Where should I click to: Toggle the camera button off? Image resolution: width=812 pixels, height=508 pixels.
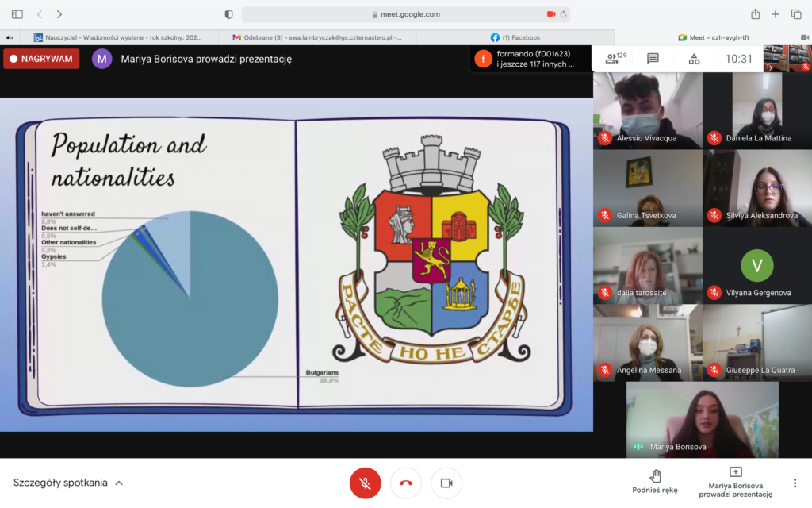pos(446,483)
